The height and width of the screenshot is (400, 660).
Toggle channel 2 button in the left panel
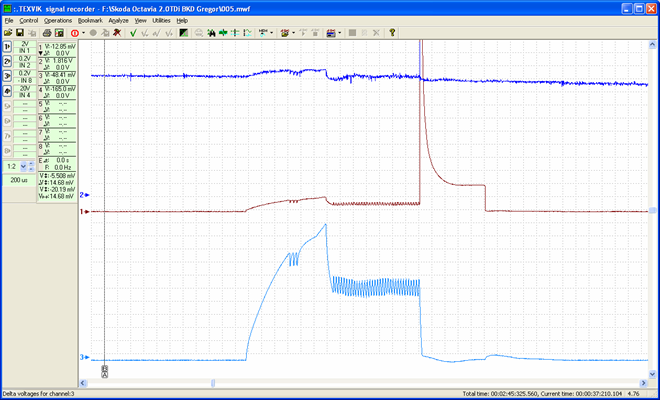(8, 61)
